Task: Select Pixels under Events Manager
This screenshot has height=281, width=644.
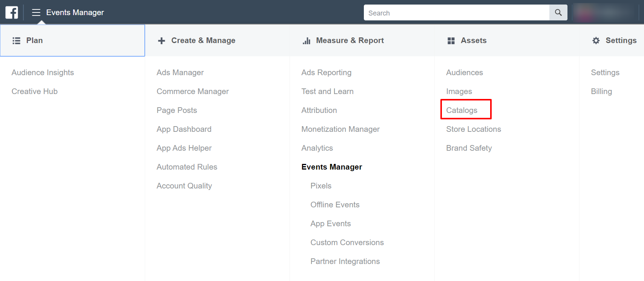Action: pos(321,186)
